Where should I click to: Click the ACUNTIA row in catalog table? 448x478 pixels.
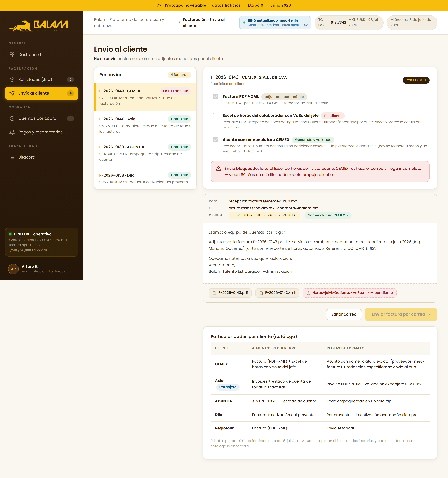(x=320, y=401)
